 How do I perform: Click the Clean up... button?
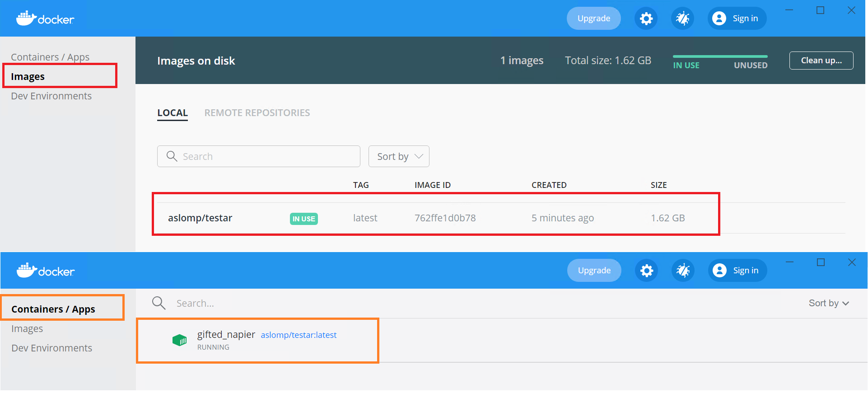(x=821, y=61)
